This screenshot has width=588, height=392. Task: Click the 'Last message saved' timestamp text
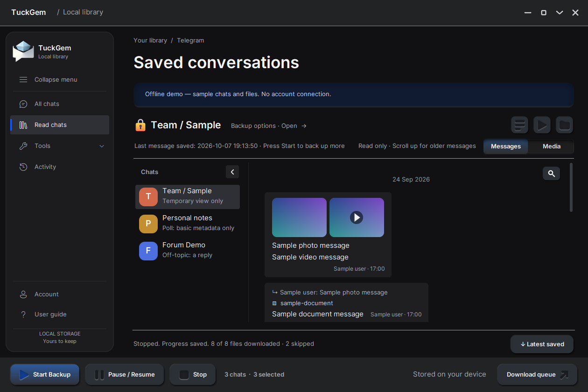tap(239, 146)
